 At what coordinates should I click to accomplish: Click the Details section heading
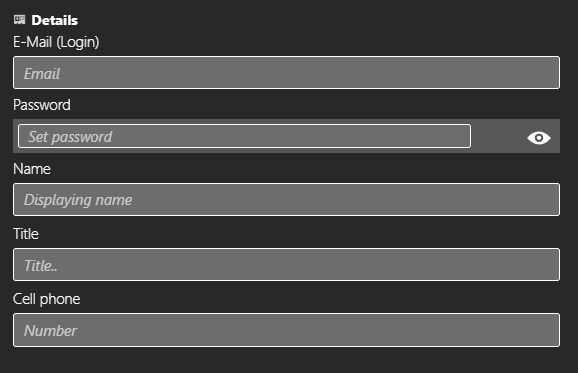[x=55, y=20]
